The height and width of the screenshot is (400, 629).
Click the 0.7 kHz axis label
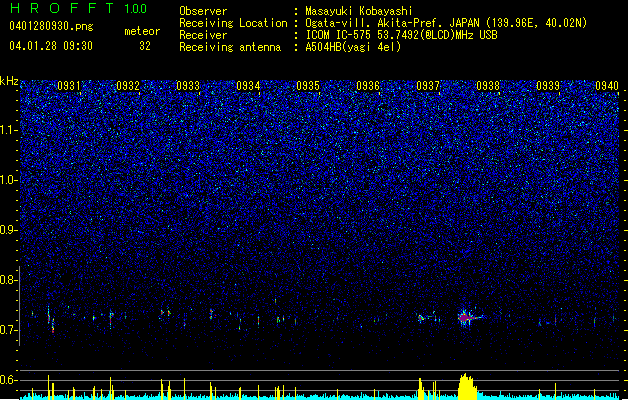8,330
